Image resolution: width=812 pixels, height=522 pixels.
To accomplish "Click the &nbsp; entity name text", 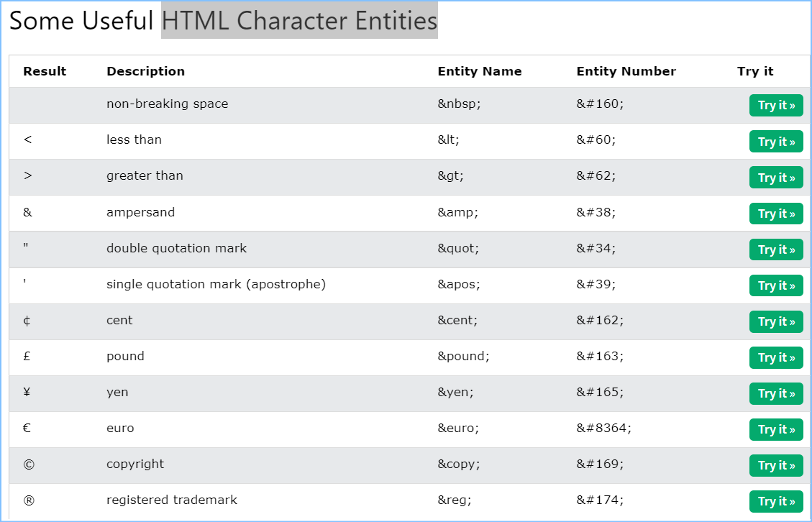I will point(459,104).
